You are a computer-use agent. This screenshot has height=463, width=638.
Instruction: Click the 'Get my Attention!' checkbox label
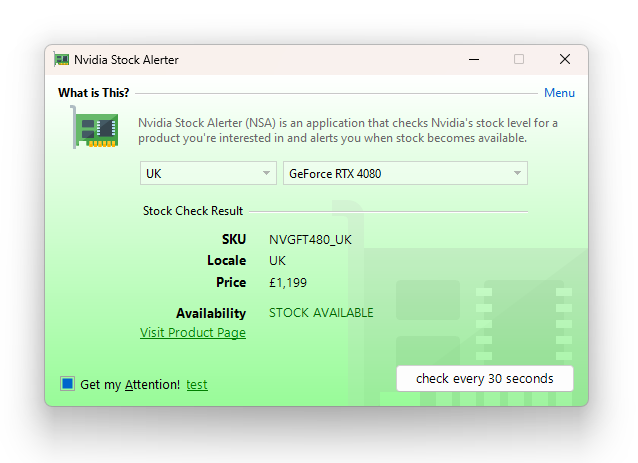point(130,384)
